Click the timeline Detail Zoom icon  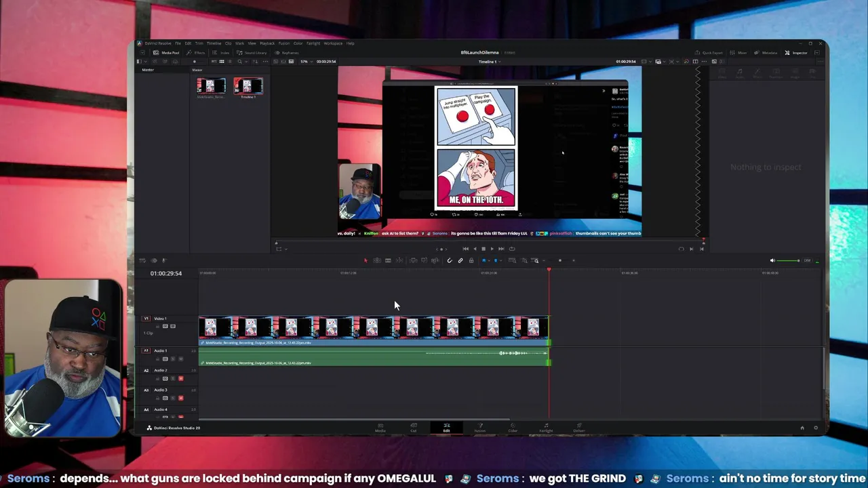click(524, 260)
